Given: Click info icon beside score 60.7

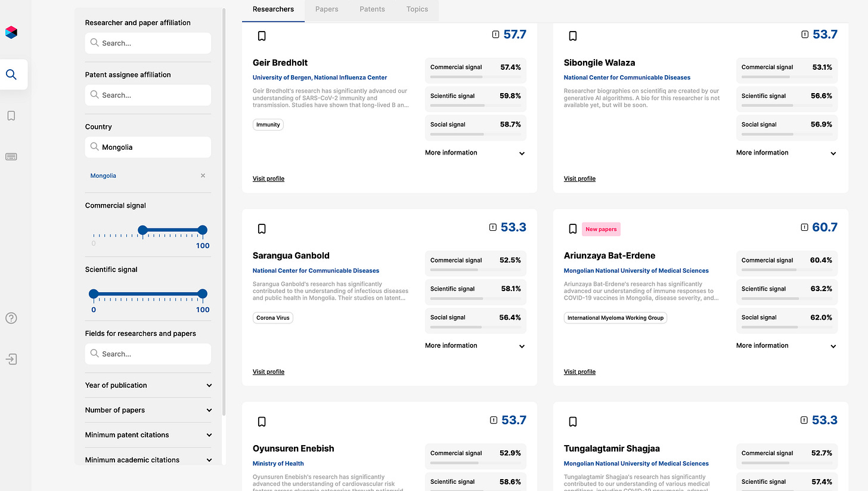Looking at the screenshot, I should (804, 227).
